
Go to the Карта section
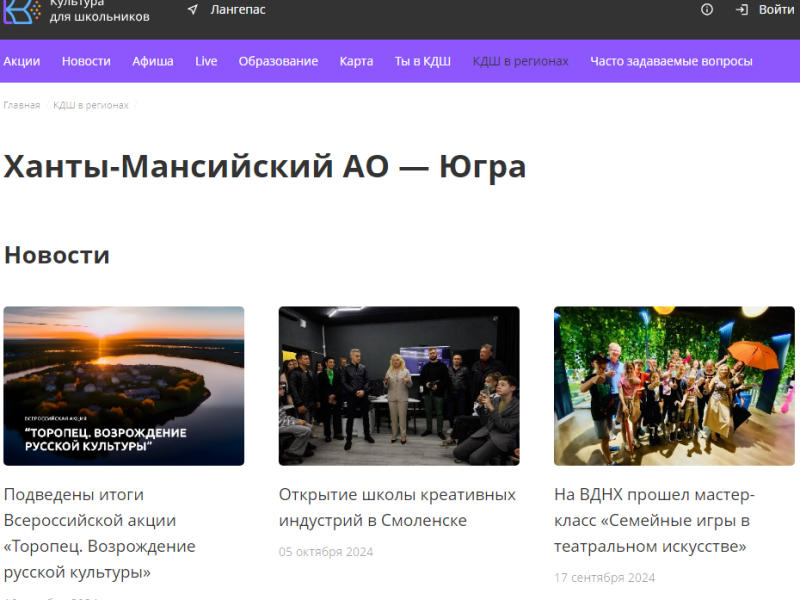coord(356,61)
